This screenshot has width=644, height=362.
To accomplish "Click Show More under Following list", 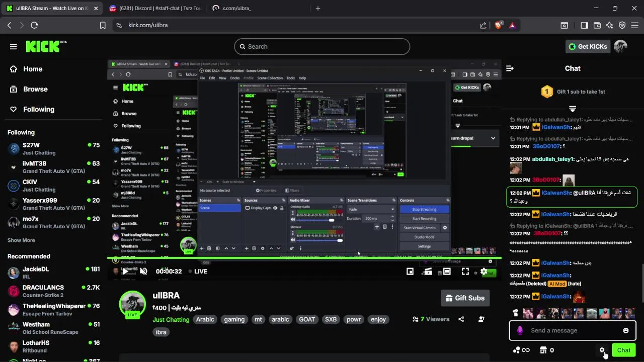I will pos(21,240).
